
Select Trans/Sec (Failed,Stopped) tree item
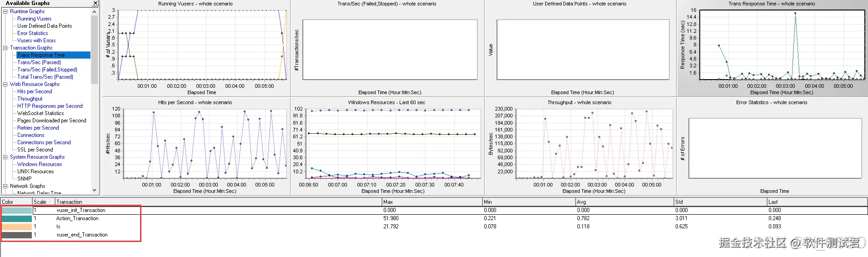[x=47, y=70]
